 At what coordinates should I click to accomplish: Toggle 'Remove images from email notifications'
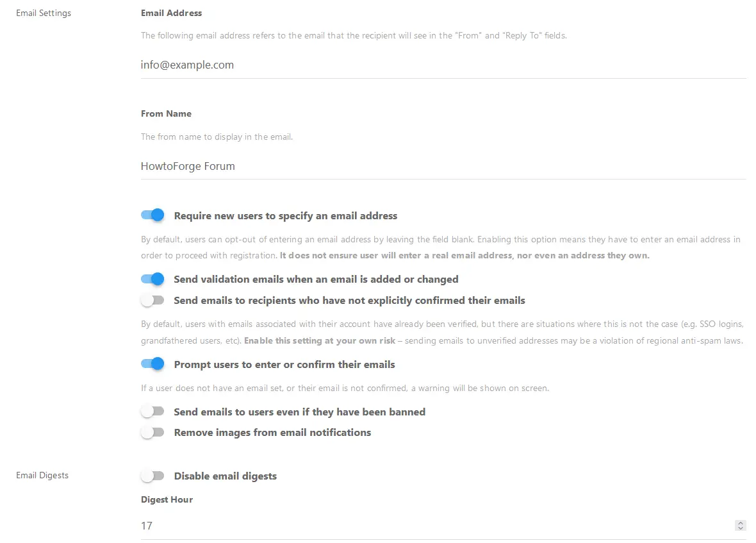pyautogui.click(x=153, y=432)
